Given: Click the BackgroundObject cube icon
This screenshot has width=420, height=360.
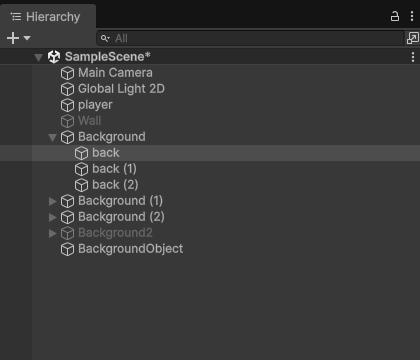Looking at the screenshot, I should click(x=67, y=249).
